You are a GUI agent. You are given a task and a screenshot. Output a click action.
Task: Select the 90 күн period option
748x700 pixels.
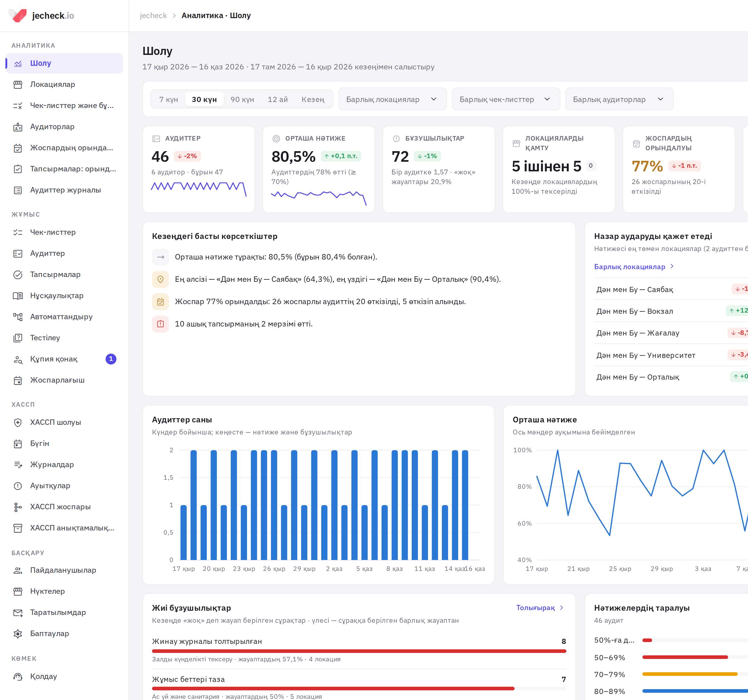click(242, 99)
